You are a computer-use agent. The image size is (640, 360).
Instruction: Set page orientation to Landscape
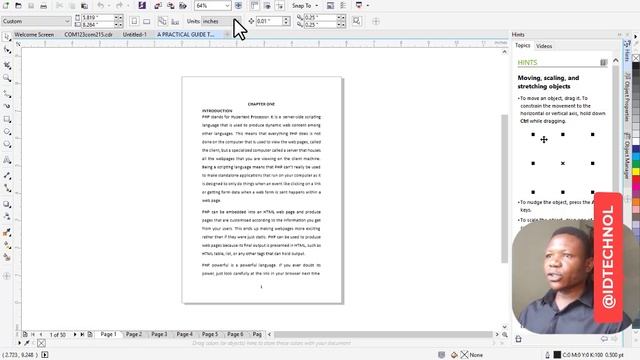147,21
